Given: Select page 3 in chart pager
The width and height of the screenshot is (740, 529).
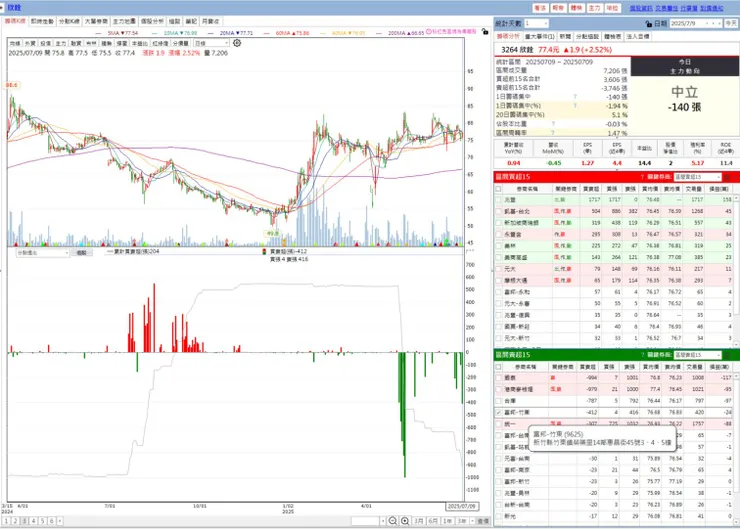Looking at the screenshot, I should click(x=24, y=521).
